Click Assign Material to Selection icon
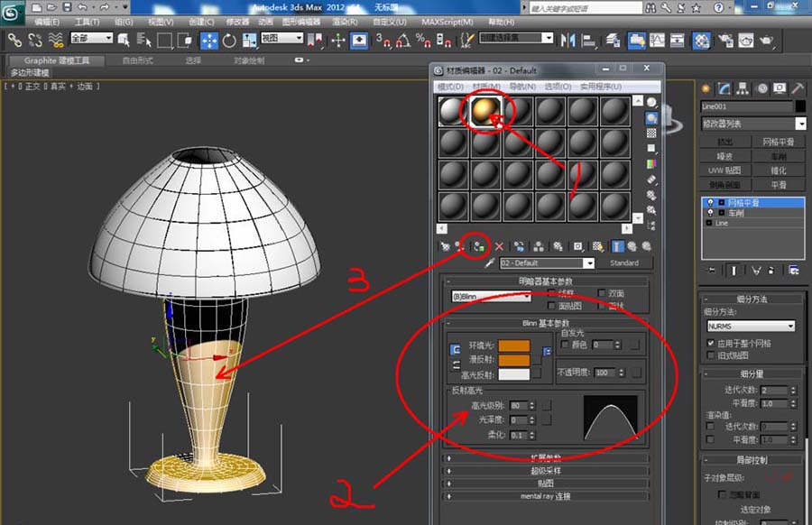This screenshot has height=525, width=812. [479, 246]
